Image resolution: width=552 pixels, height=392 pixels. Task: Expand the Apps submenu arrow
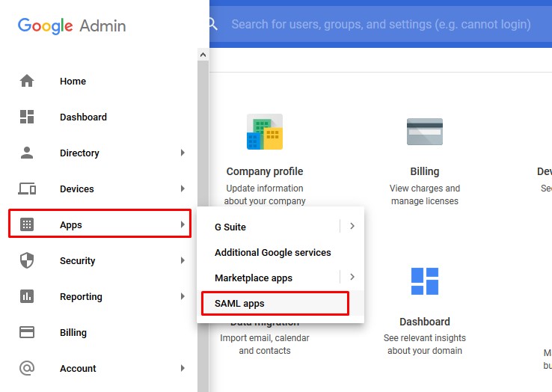(x=183, y=224)
